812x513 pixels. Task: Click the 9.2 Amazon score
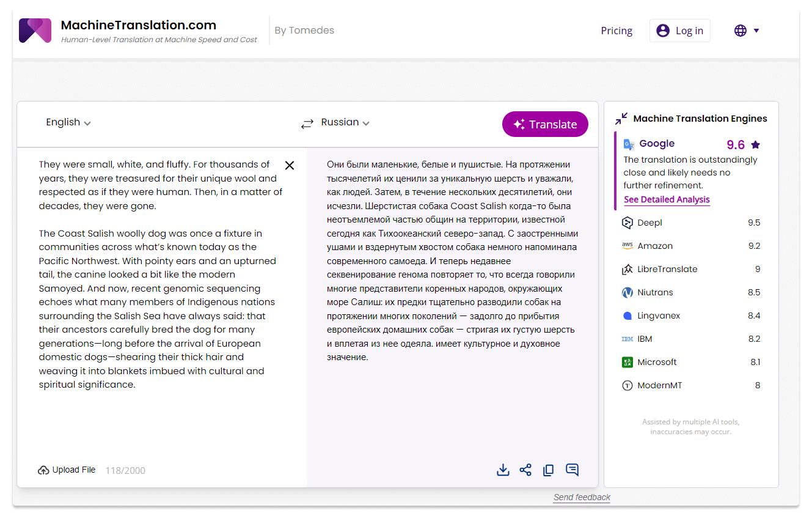(x=754, y=246)
